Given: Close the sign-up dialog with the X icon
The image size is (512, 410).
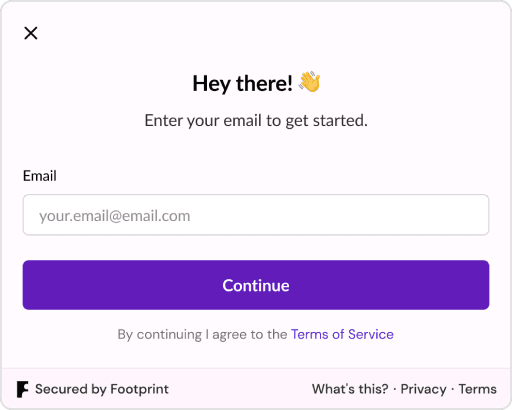Looking at the screenshot, I should tap(31, 33).
